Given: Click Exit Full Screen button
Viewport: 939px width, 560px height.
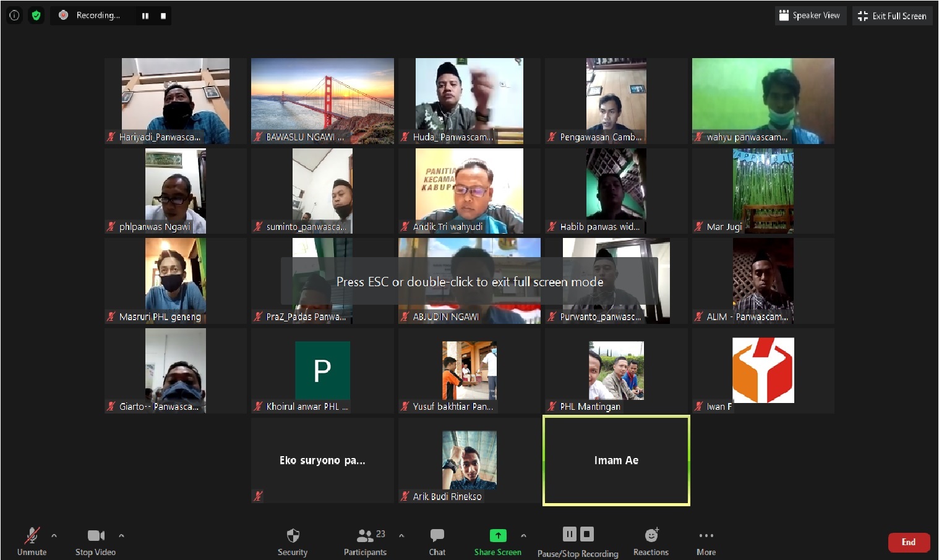Looking at the screenshot, I should 892,15.
